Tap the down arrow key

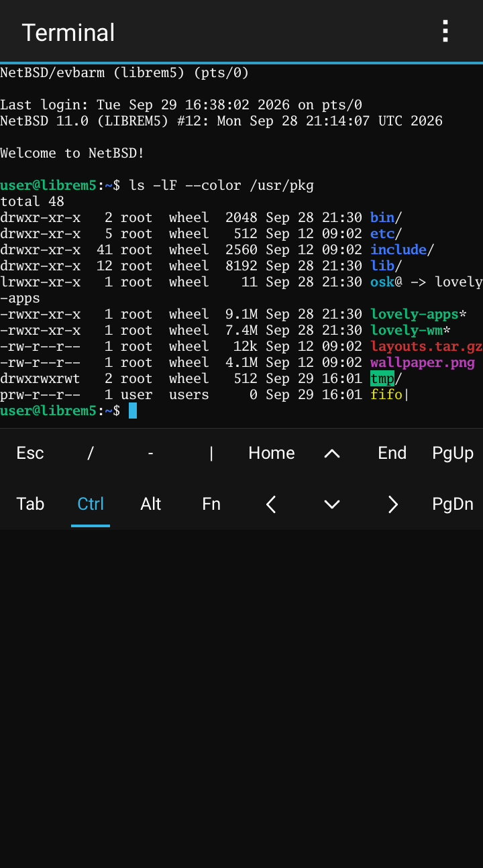[332, 504]
